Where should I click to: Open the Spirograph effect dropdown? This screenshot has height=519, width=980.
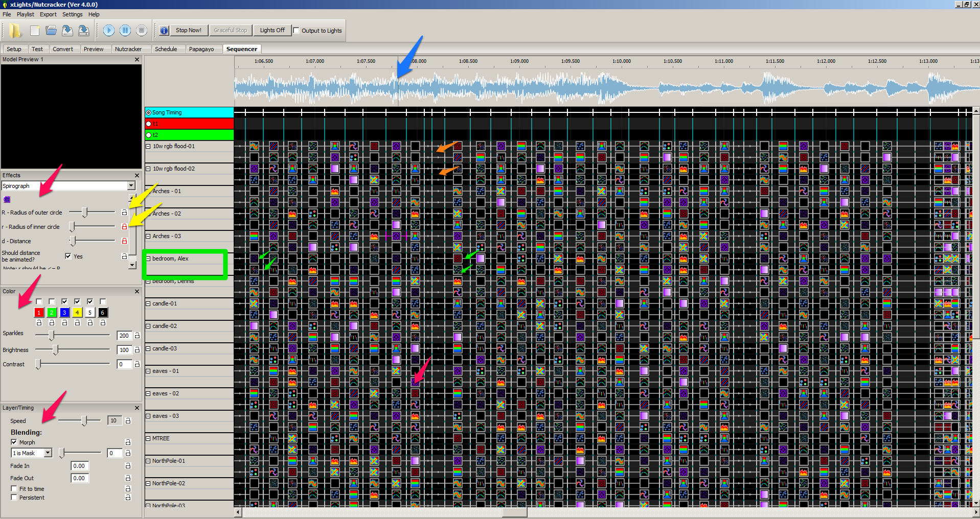tap(131, 185)
